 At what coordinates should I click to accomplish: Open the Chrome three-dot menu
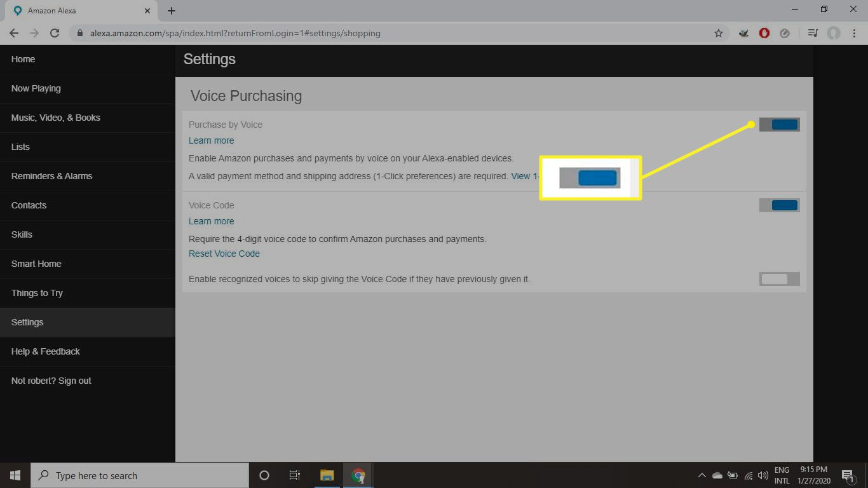(854, 33)
